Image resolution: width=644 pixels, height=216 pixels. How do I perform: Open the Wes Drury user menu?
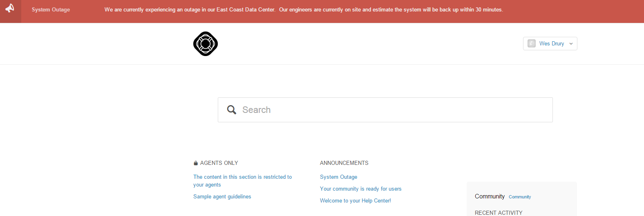[x=551, y=44]
